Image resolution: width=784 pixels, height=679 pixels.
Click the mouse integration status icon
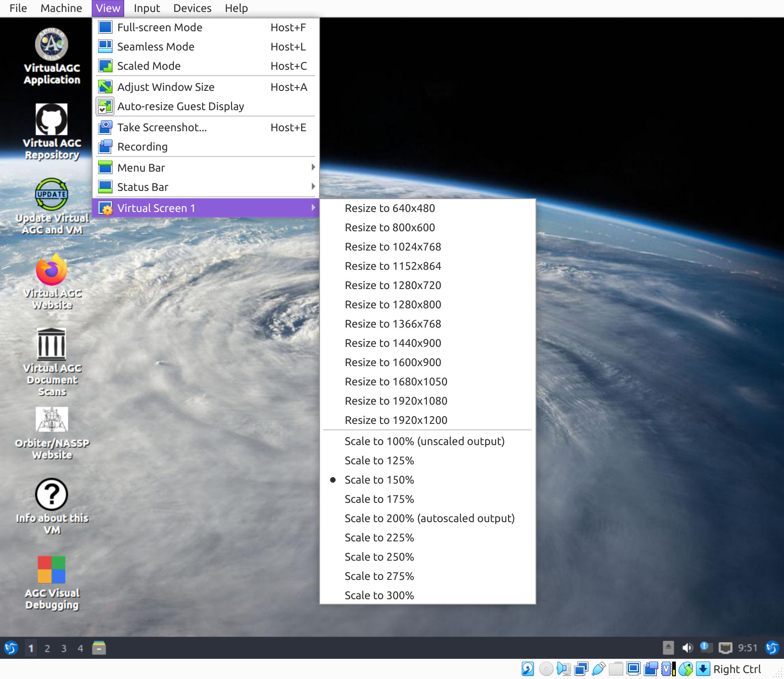point(685,669)
